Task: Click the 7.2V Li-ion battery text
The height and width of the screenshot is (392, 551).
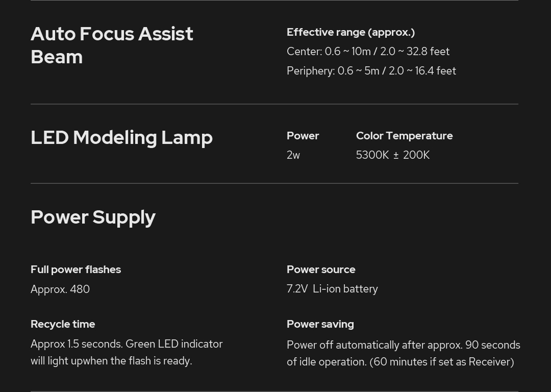Action: tap(332, 289)
